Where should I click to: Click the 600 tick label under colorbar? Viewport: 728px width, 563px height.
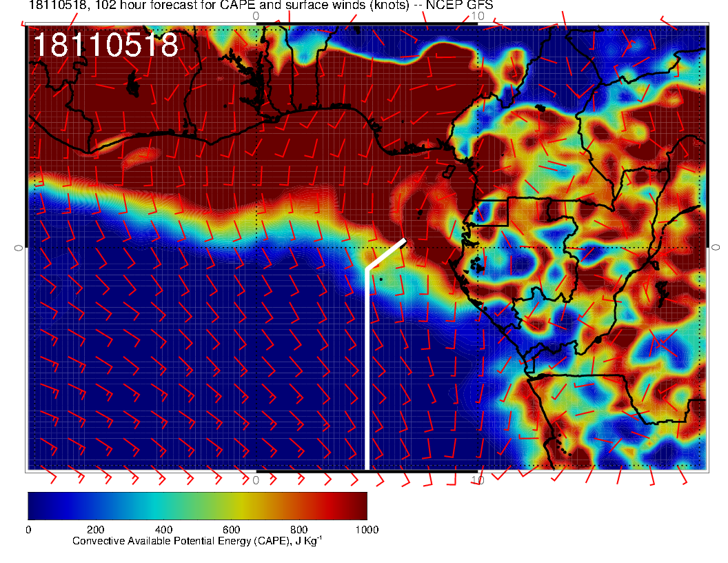pyautogui.click(x=231, y=530)
